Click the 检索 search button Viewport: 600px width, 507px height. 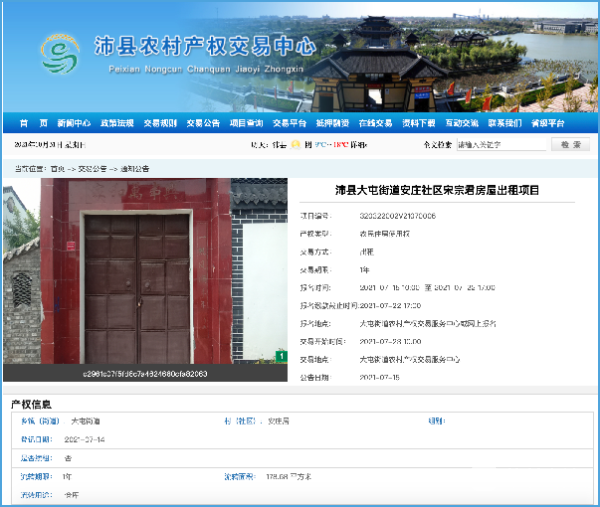pyautogui.click(x=570, y=145)
